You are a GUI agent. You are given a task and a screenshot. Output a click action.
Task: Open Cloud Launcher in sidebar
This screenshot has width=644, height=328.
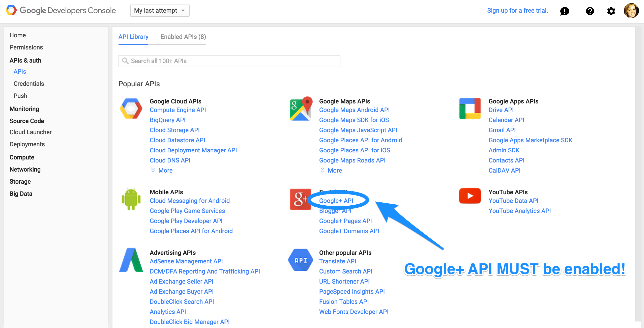(x=31, y=132)
